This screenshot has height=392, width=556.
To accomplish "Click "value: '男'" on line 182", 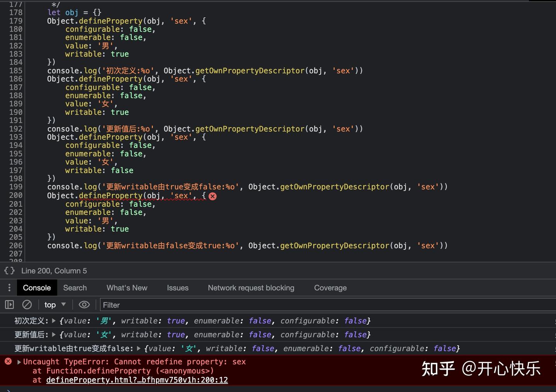I will (91, 46).
